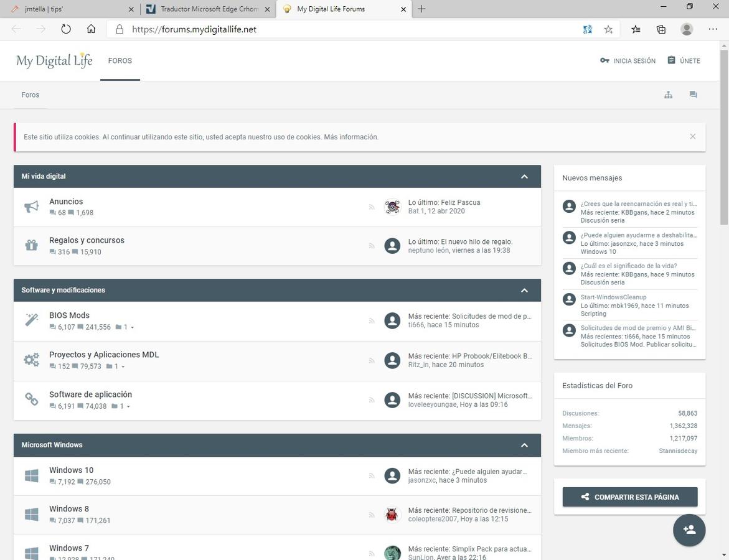Image resolution: width=729 pixels, height=560 pixels.
Task: Open the BIOS Mods forum
Action: click(69, 315)
